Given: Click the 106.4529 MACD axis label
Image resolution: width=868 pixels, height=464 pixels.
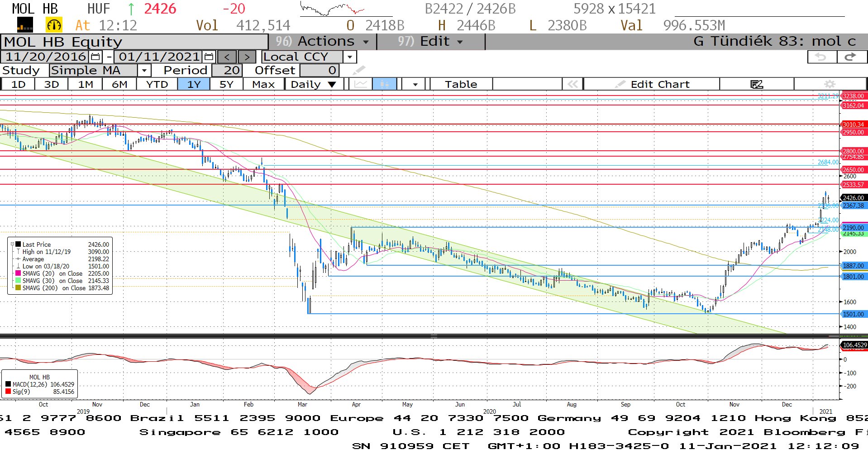Looking at the screenshot, I should (854, 345).
